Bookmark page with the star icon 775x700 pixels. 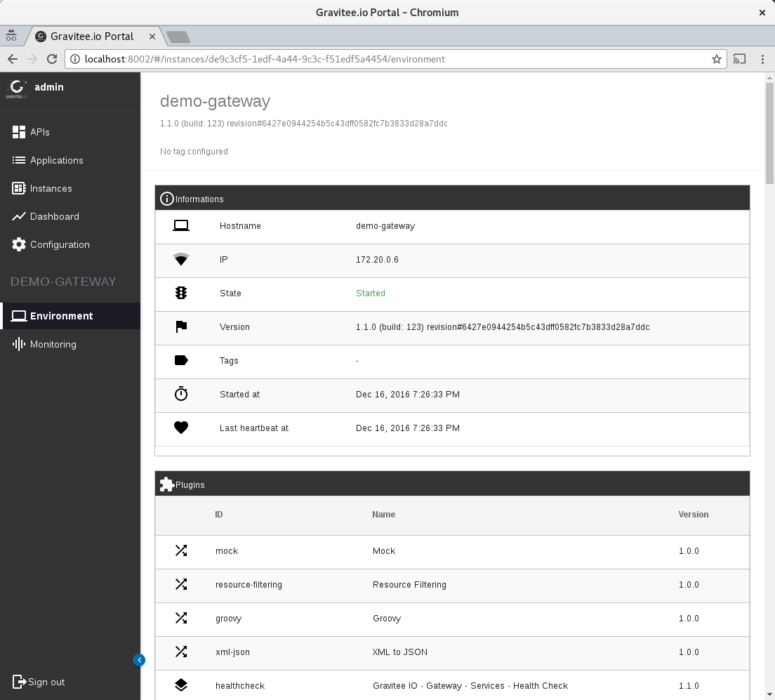[716, 59]
